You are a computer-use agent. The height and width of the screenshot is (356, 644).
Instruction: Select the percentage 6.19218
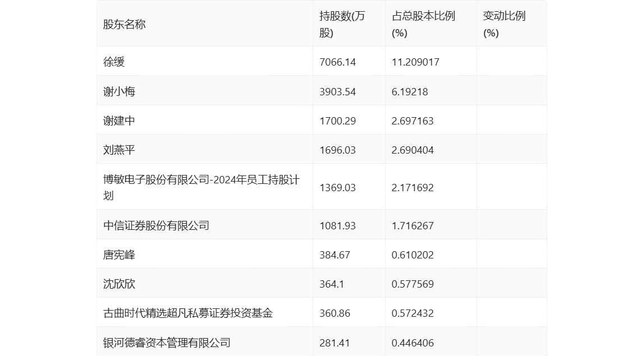(x=410, y=91)
